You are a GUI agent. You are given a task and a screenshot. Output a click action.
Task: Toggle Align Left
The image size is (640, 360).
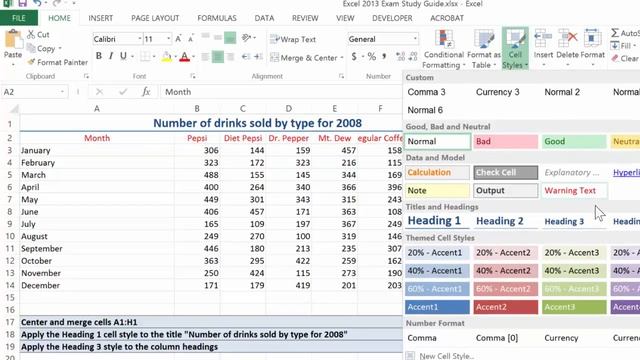[x=205, y=56]
